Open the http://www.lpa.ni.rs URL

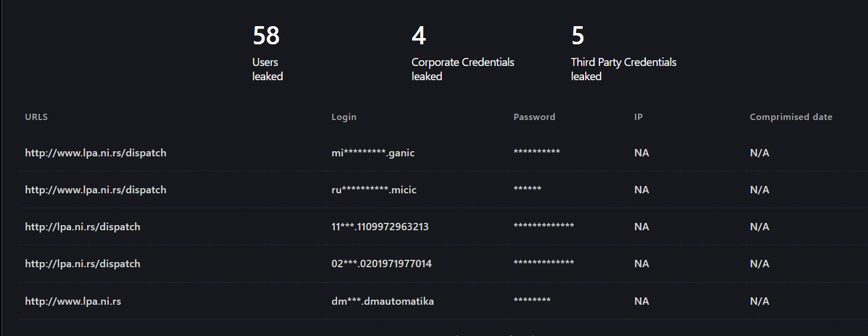(73, 301)
